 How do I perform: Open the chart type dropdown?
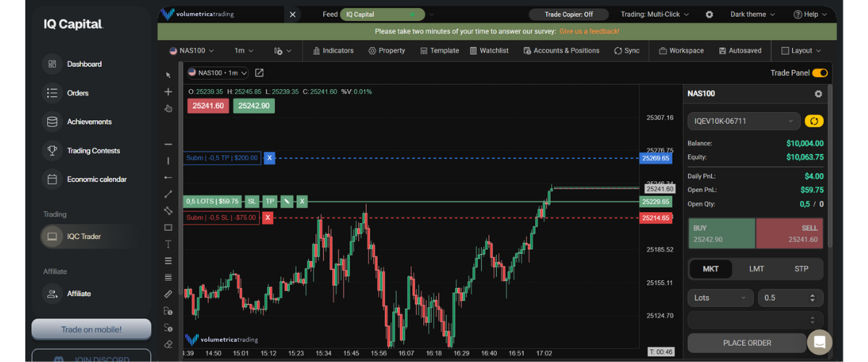click(283, 51)
